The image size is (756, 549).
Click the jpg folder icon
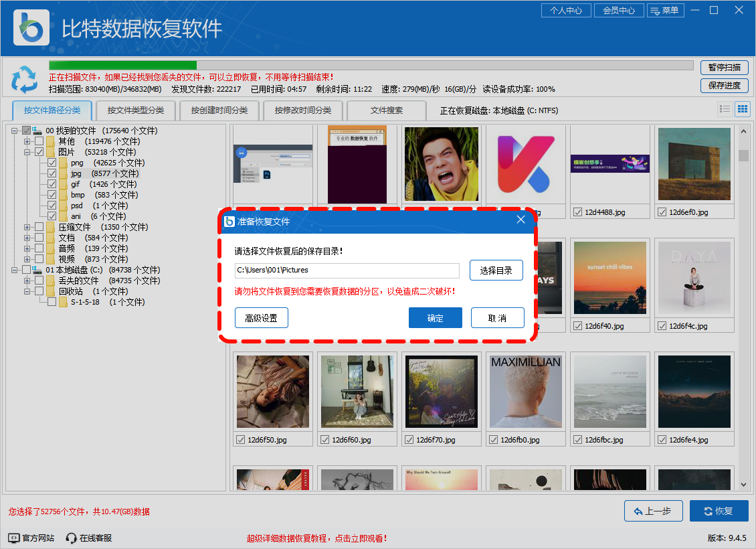(63, 173)
